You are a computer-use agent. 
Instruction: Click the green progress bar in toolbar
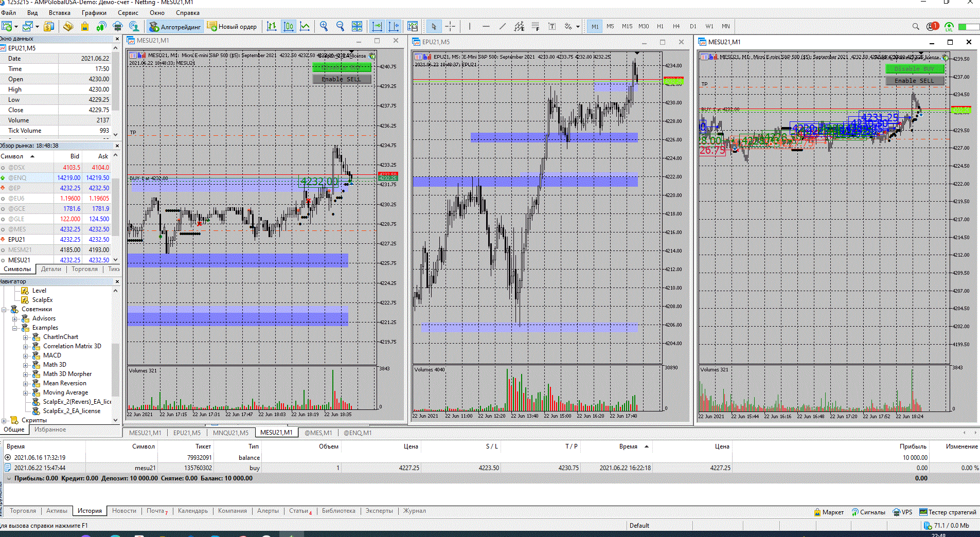(x=969, y=26)
